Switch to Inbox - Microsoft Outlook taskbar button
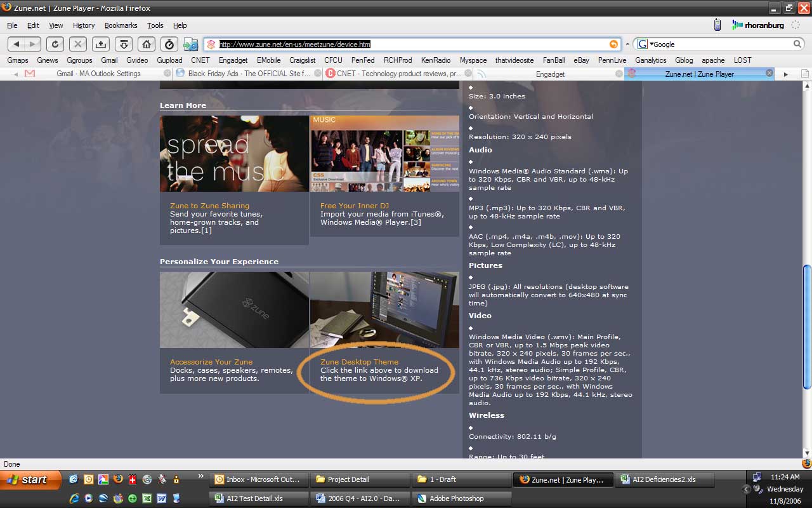 (x=259, y=479)
